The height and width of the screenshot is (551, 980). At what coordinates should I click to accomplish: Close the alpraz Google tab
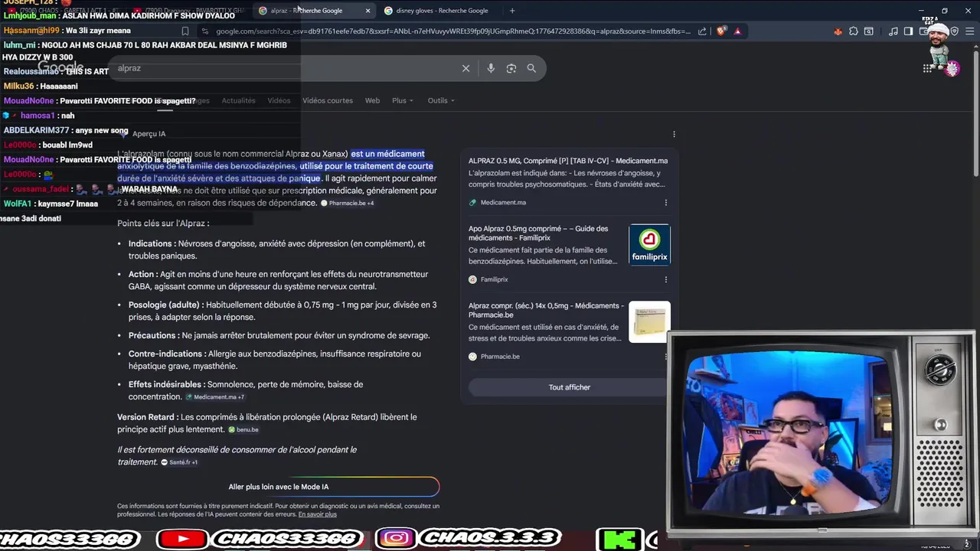[x=367, y=11]
